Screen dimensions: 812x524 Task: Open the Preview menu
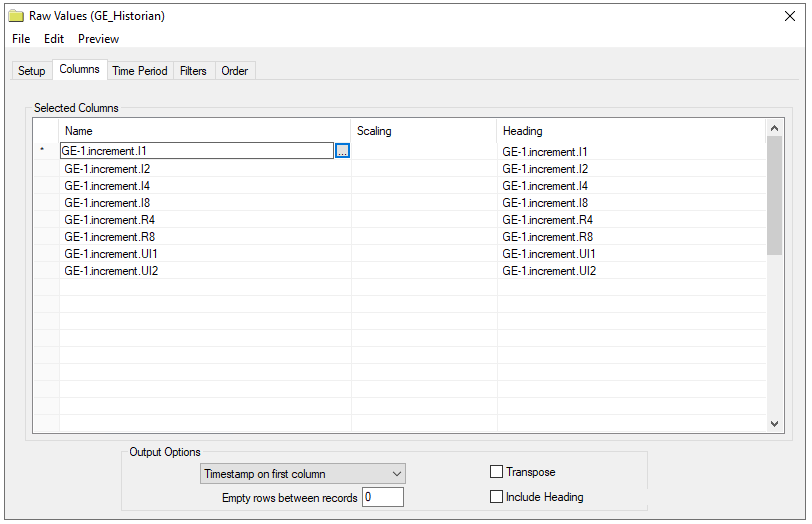click(98, 39)
